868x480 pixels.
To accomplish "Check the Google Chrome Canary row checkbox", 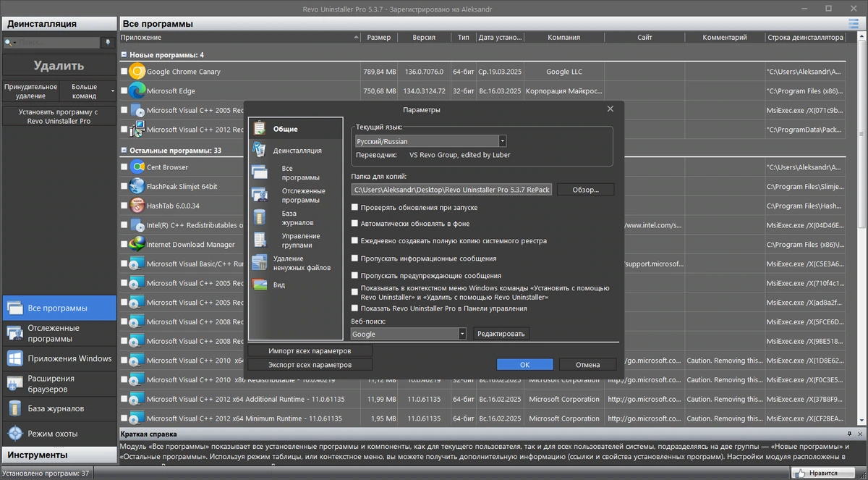I will coord(124,72).
